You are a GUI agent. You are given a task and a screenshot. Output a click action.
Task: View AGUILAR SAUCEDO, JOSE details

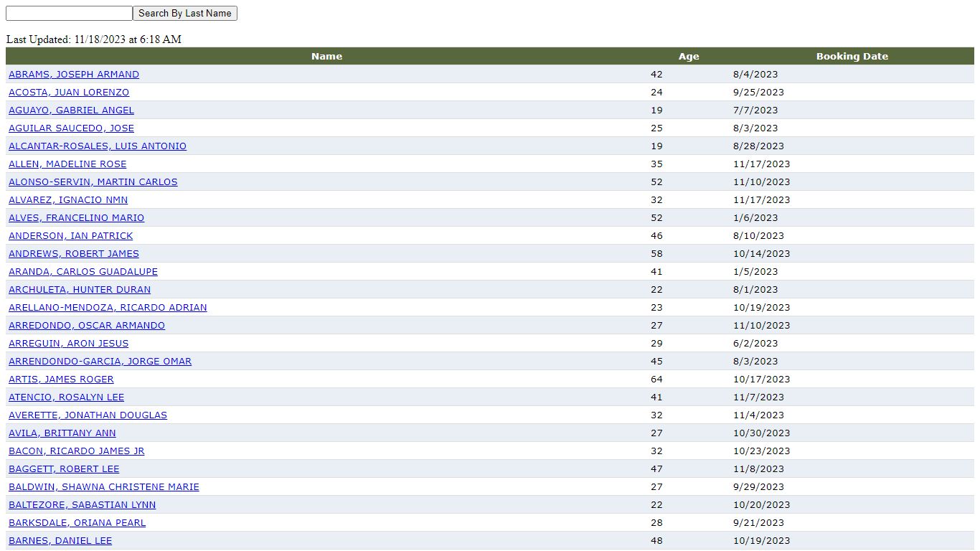point(71,128)
